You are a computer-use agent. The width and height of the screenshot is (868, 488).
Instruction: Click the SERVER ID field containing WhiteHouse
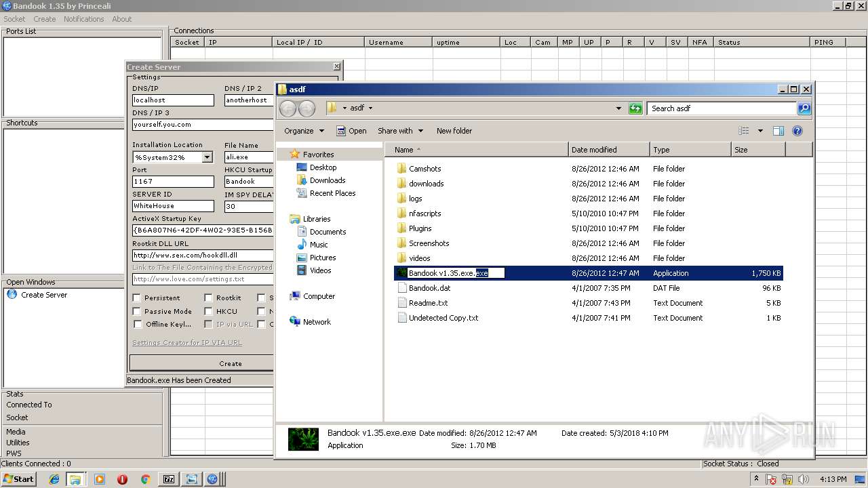173,206
